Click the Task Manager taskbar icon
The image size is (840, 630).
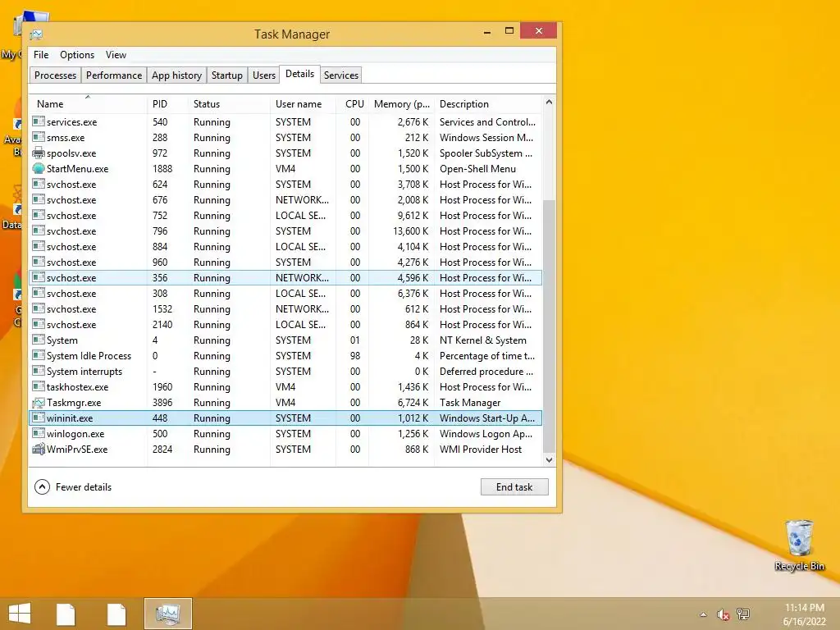tap(167, 614)
